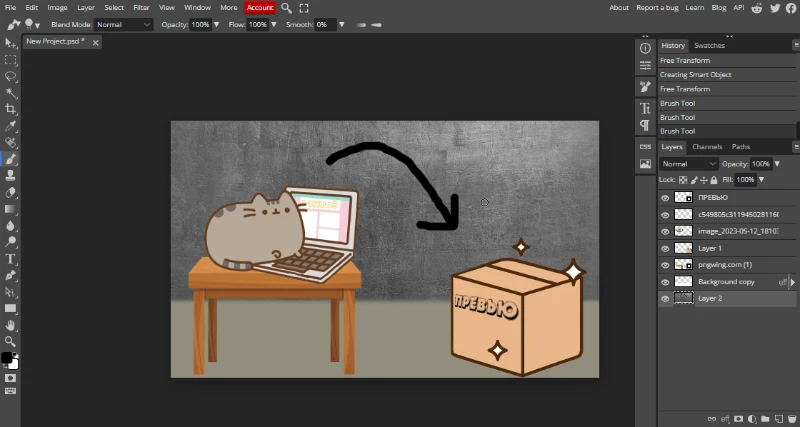
Task: Hide the ПРЕВЬЮ layer
Action: [665, 198]
